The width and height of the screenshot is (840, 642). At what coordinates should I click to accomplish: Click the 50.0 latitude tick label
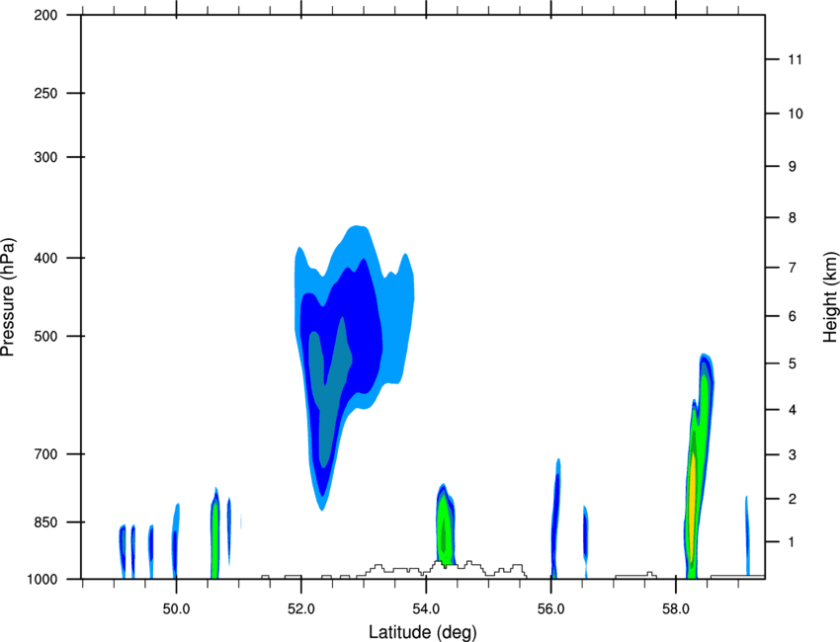176,609
